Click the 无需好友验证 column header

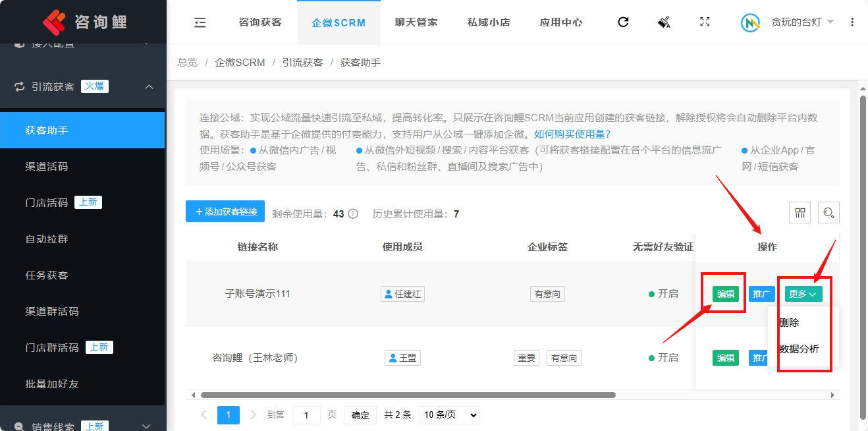(663, 247)
